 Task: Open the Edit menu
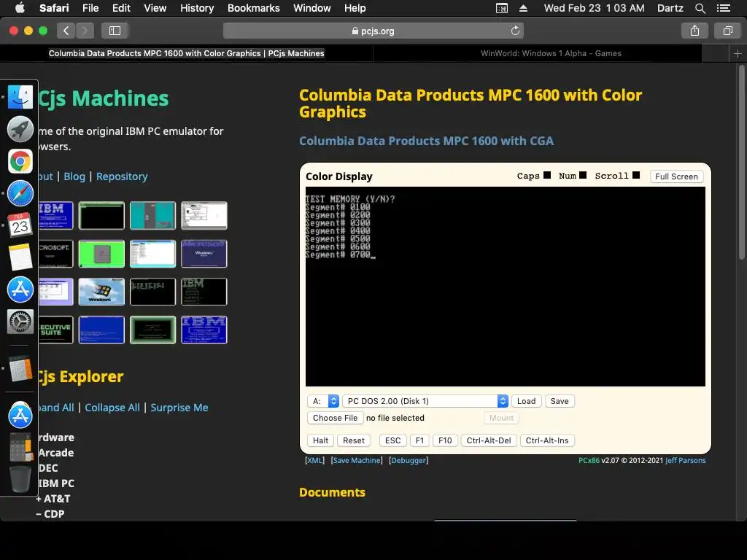click(121, 8)
